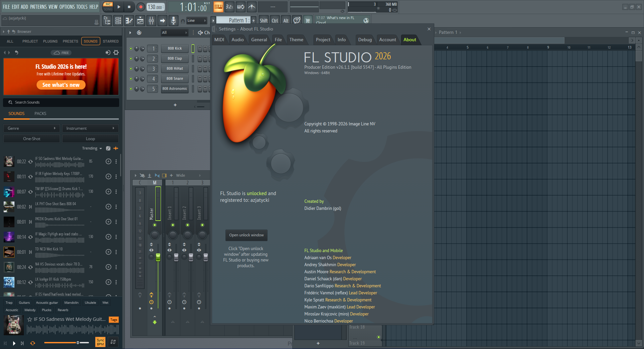Click the help question mark icon
The width and height of the screenshot is (644, 349).
coord(297,20)
